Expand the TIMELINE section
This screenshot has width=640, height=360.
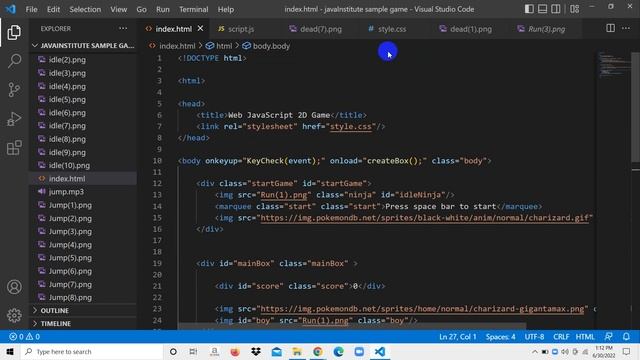pos(83,324)
